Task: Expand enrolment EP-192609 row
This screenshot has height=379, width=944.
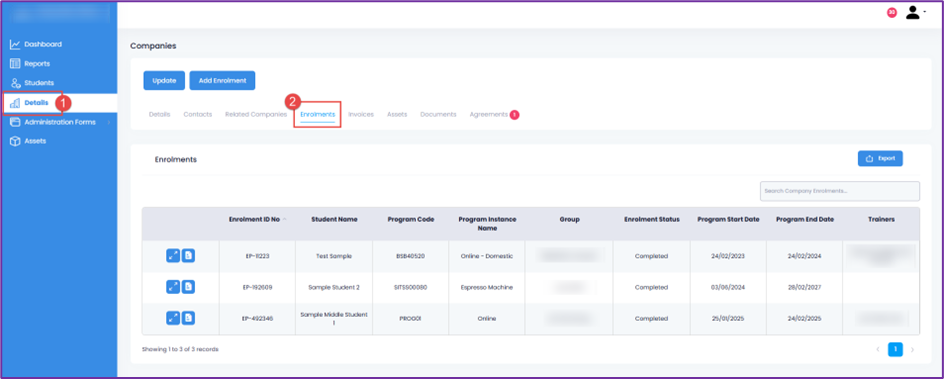Action: [x=173, y=287]
